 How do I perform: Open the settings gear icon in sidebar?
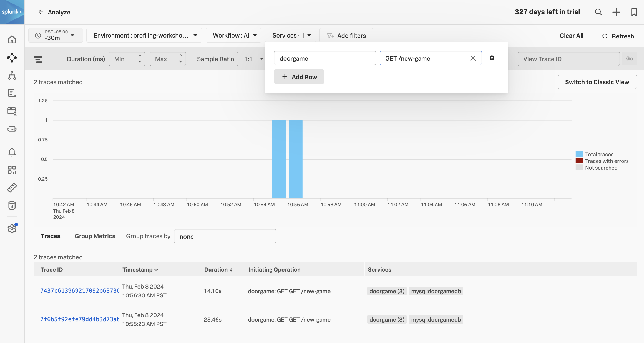[x=12, y=228]
